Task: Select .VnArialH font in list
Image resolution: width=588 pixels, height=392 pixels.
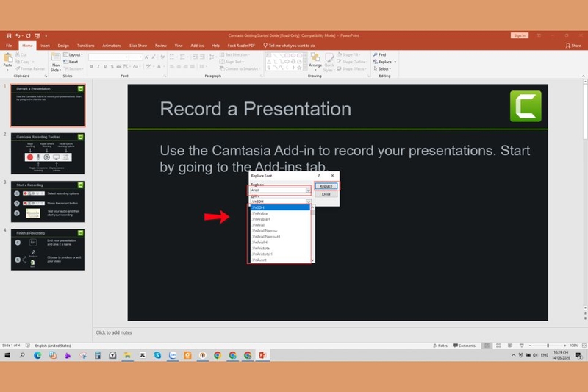Action: 281,243
